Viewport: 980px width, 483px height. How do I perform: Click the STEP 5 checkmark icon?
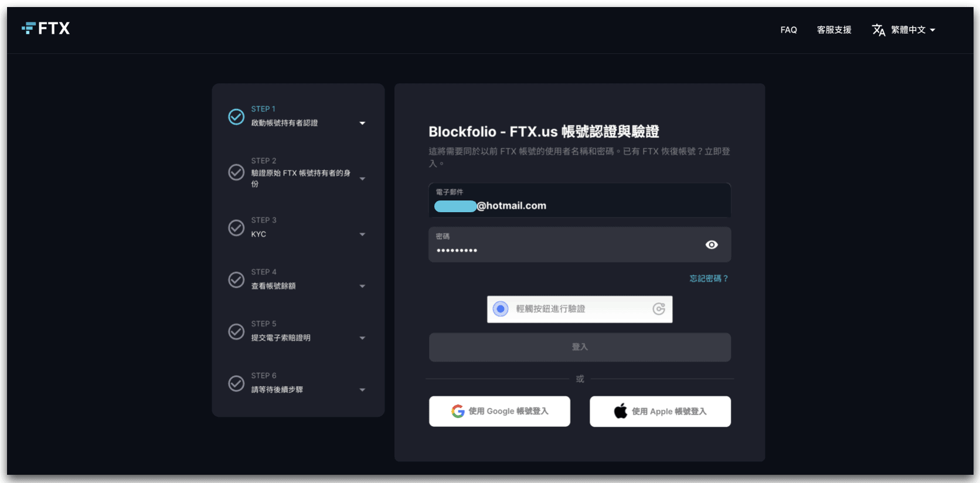coord(236,332)
